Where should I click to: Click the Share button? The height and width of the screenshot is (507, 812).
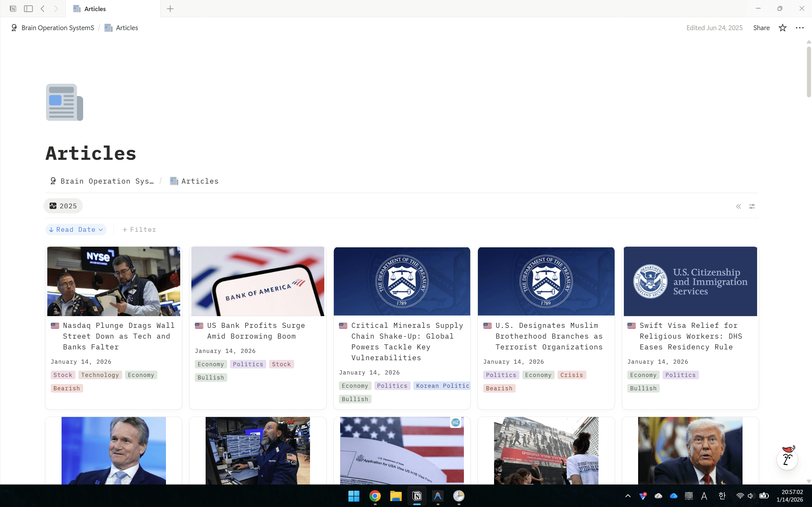tap(761, 28)
